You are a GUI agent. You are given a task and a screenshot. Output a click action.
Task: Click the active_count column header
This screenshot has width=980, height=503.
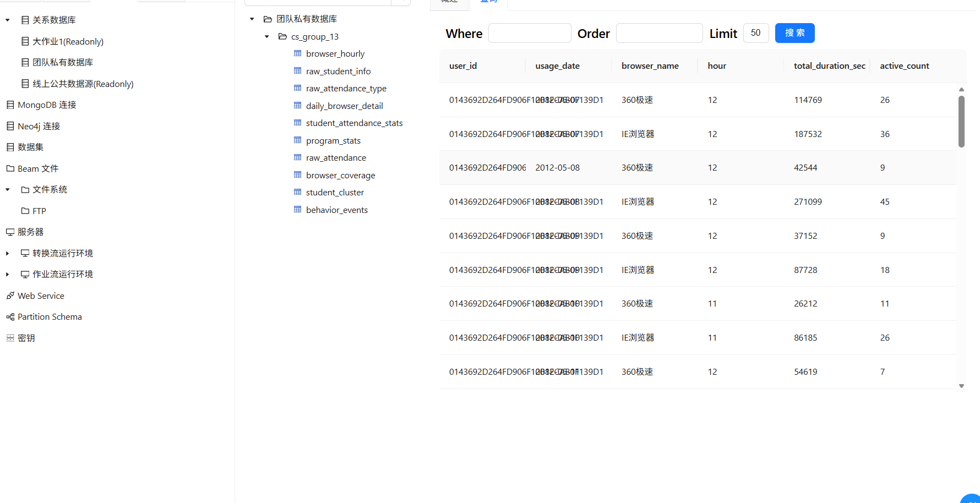coord(913,65)
